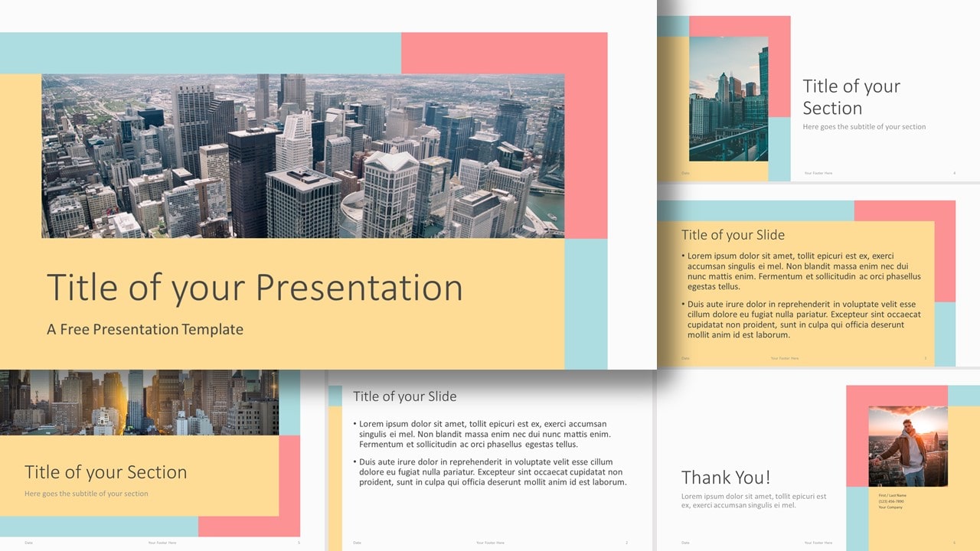The width and height of the screenshot is (980, 551).
Task: Click subtitle text on bottom-left section slide
Action: [87, 494]
